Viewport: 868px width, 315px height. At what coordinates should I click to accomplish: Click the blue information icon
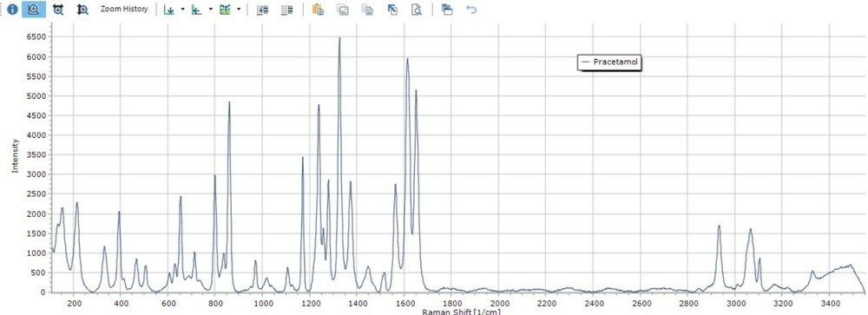(12, 10)
